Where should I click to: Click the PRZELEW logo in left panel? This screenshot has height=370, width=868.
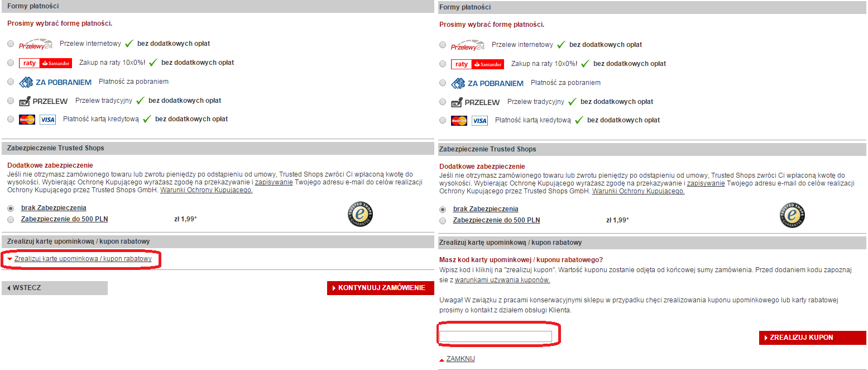coord(44,101)
